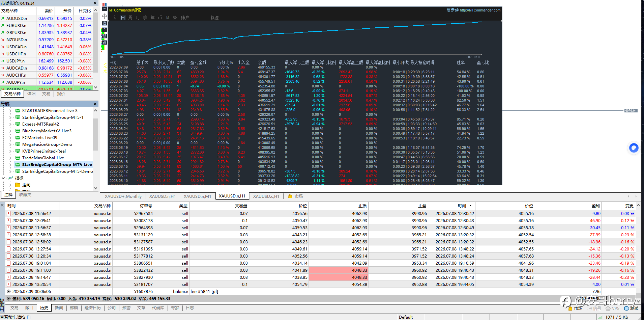Open the 经济日历 tab in the toolbox
This screenshot has width=644, height=320.
93,308
